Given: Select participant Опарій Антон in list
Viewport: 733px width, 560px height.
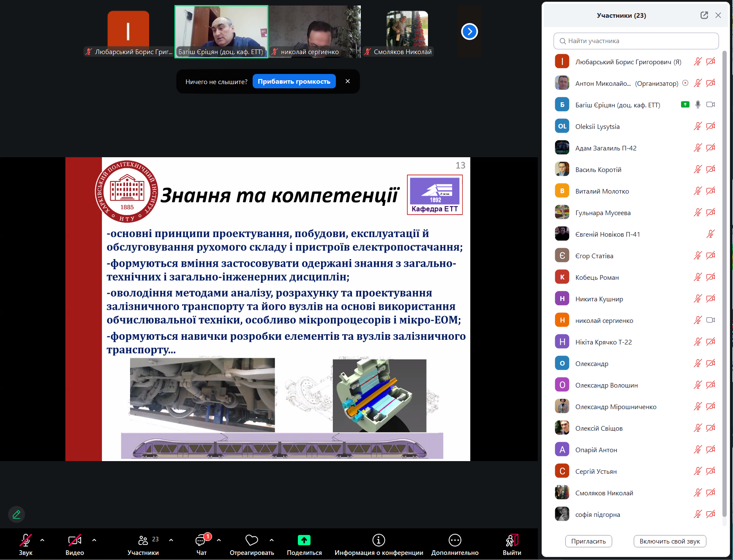Looking at the screenshot, I should pos(636,450).
